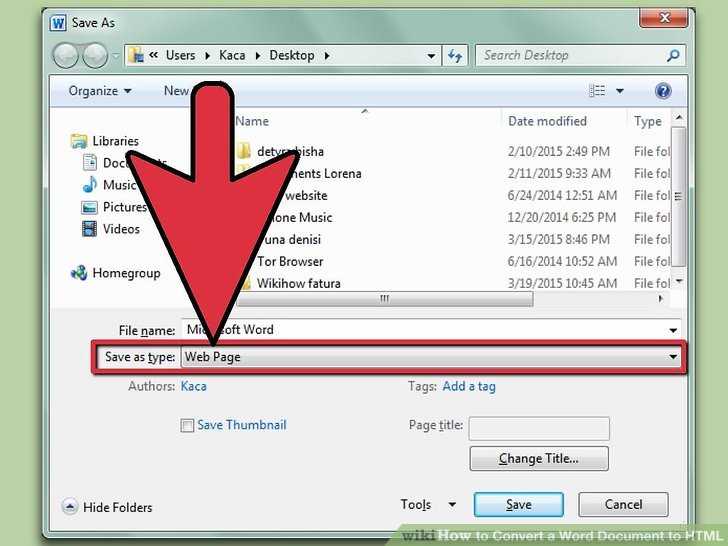Click the vertical scrollbar thumb
The height and width of the screenshot is (546, 728).
[678, 196]
